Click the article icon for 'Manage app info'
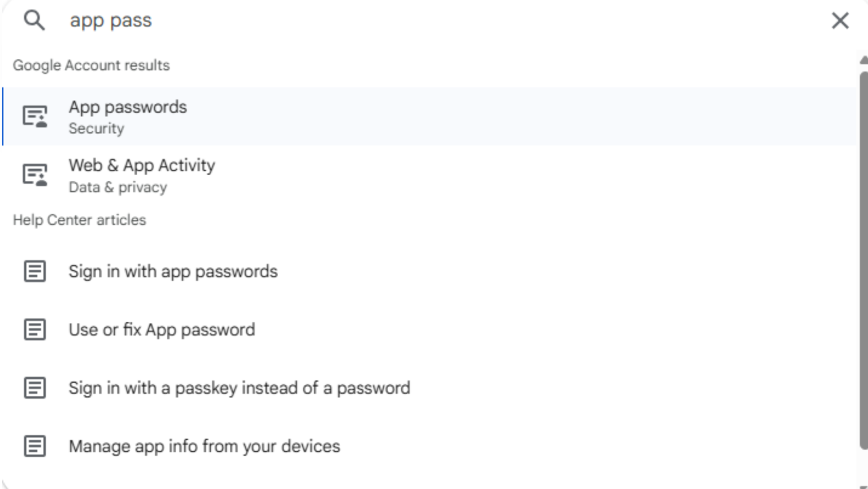Viewport: 868px width, 489px height. click(x=35, y=446)
